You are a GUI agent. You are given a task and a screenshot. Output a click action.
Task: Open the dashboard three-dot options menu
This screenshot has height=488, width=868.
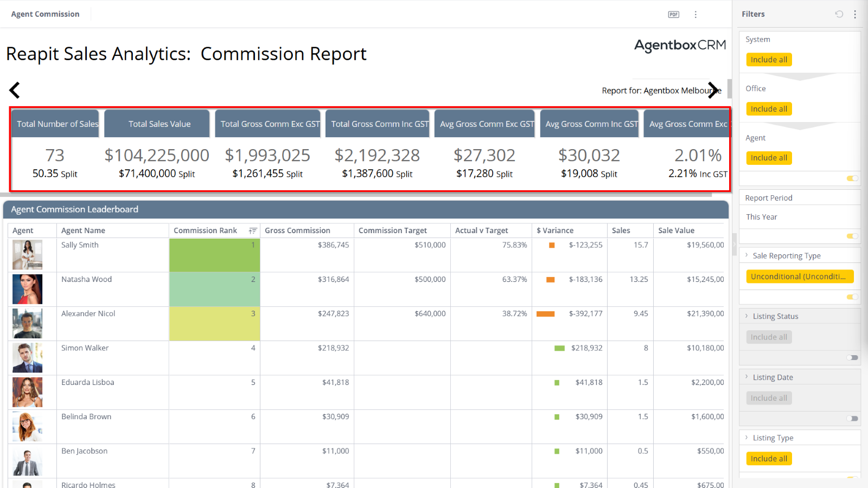point(695,15)
